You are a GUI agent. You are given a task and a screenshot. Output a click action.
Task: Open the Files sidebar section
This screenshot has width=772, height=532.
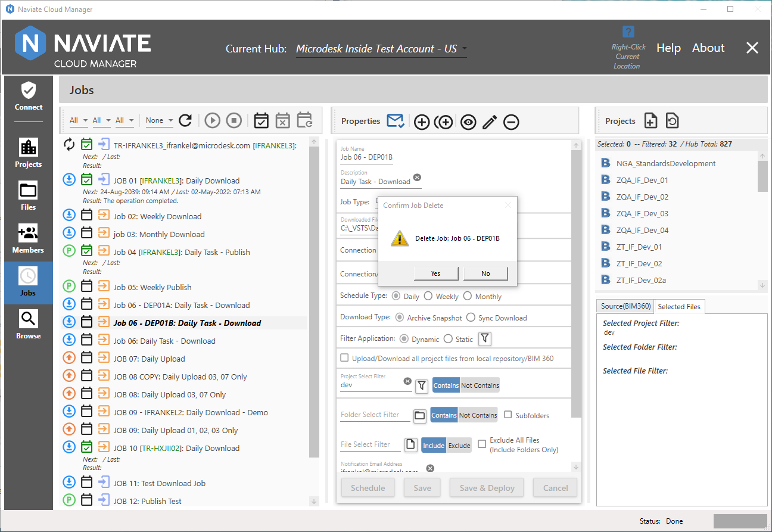(29, 196)
